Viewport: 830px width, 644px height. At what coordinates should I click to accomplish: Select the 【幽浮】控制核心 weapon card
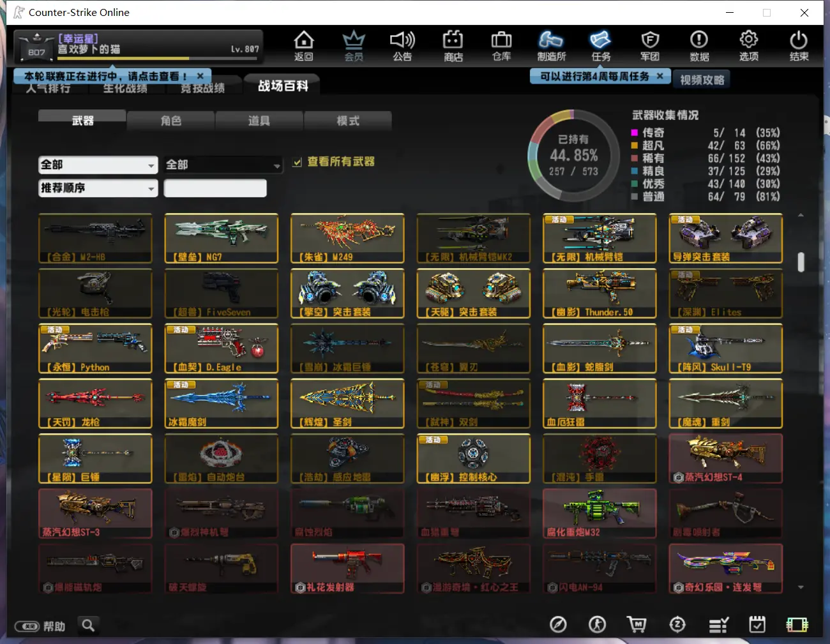474,459
